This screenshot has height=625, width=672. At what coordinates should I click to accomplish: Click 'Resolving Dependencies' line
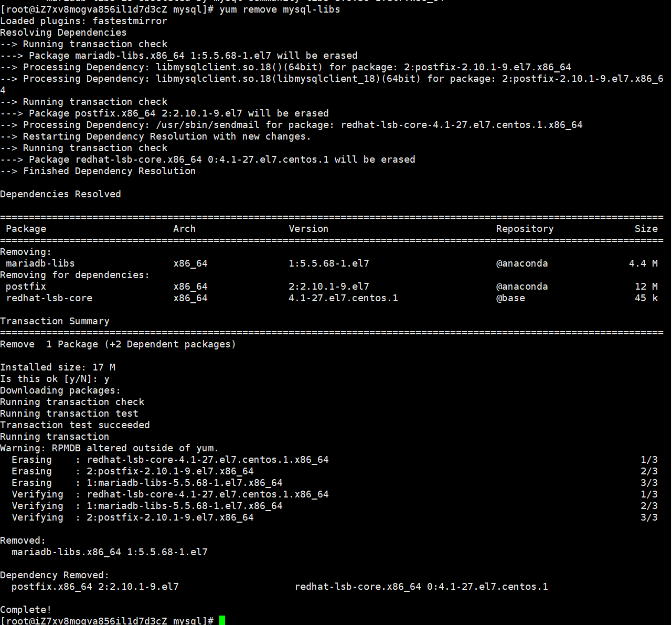click(x=63, y=33)
